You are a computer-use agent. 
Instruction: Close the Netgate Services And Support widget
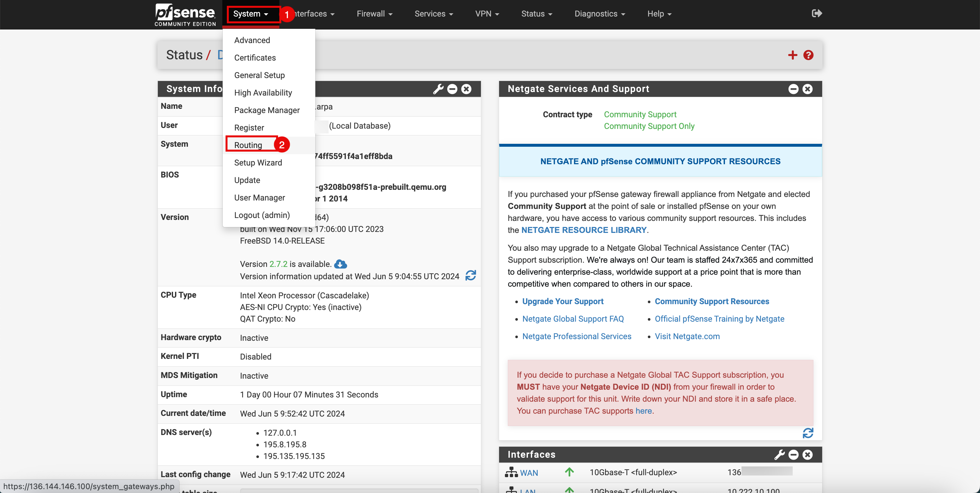point(808,89)
